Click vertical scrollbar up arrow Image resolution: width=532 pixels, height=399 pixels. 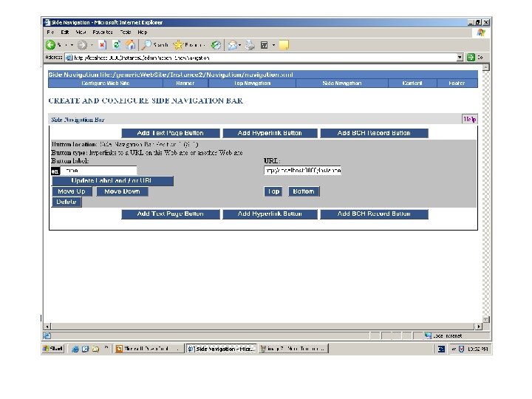486,67
